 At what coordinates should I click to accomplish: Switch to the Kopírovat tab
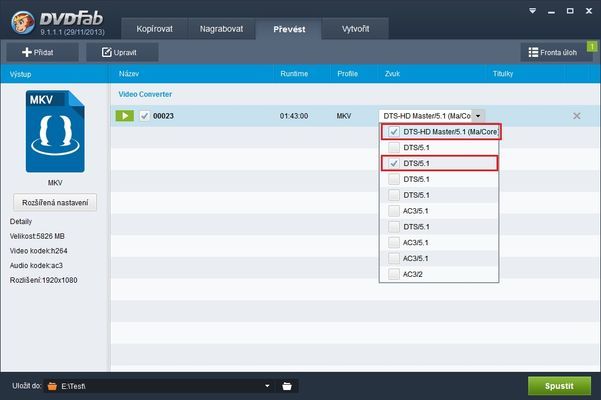coord(154,29)
